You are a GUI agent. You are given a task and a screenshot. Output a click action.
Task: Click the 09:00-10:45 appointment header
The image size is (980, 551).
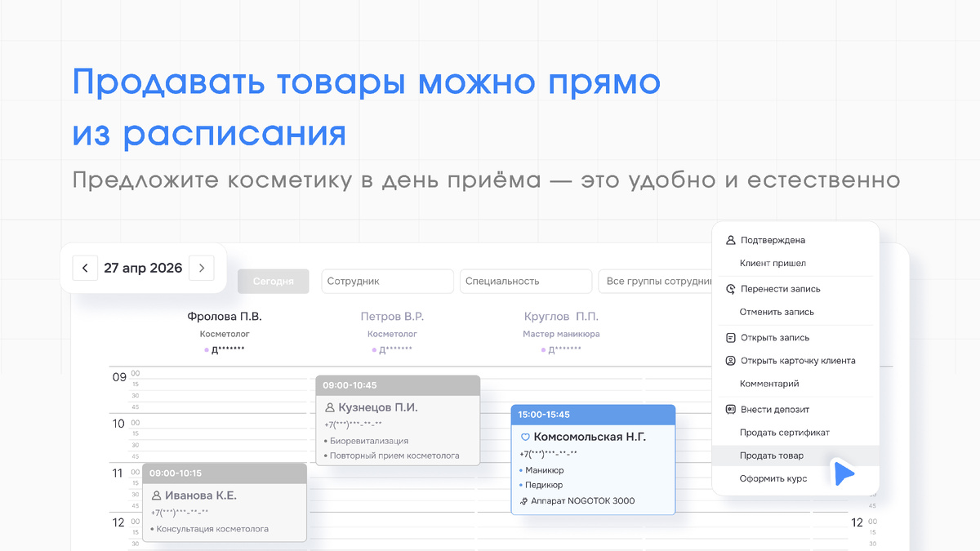(x=398, y=385)
